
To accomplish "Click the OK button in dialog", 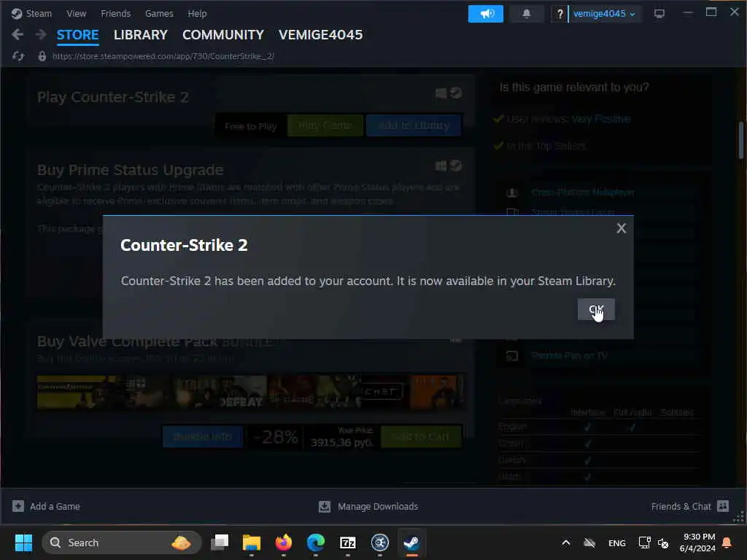I will 596,309.
